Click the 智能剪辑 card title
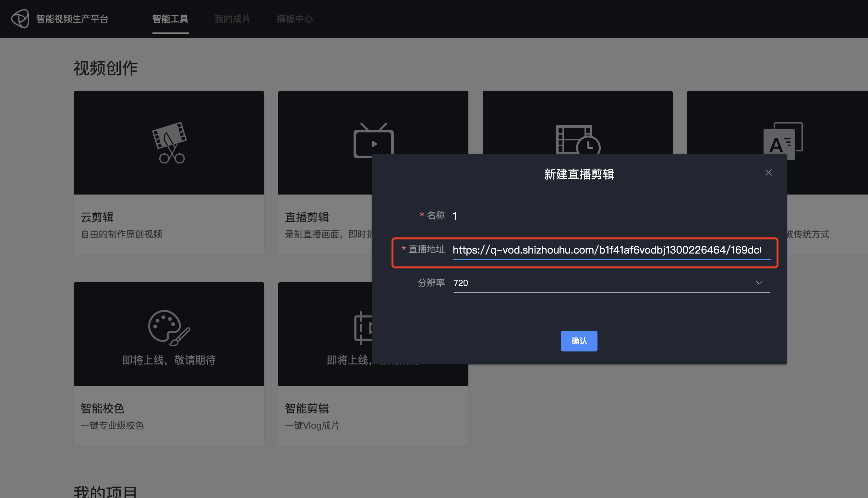This screenshot has width=868, height=498. 307,409
